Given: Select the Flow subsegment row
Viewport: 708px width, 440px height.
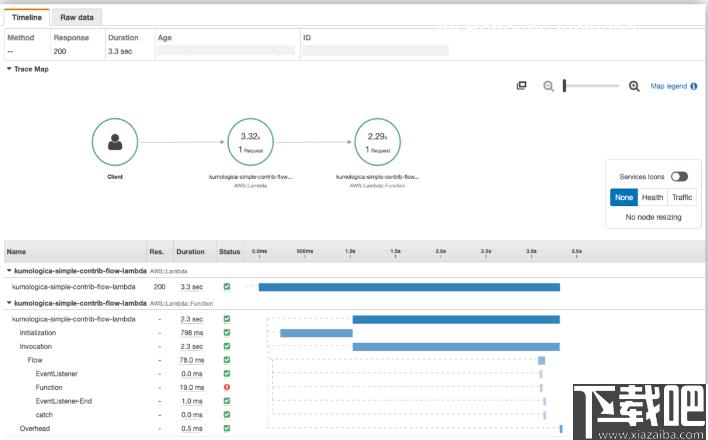Looking at the screenshot, I should pos(354,360).
